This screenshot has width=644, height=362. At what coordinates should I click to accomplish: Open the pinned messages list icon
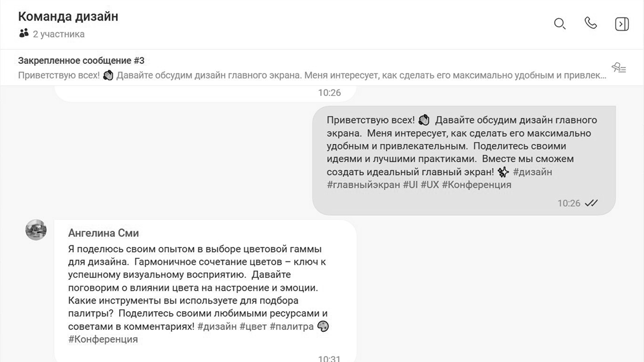click(x=619, y=68)
